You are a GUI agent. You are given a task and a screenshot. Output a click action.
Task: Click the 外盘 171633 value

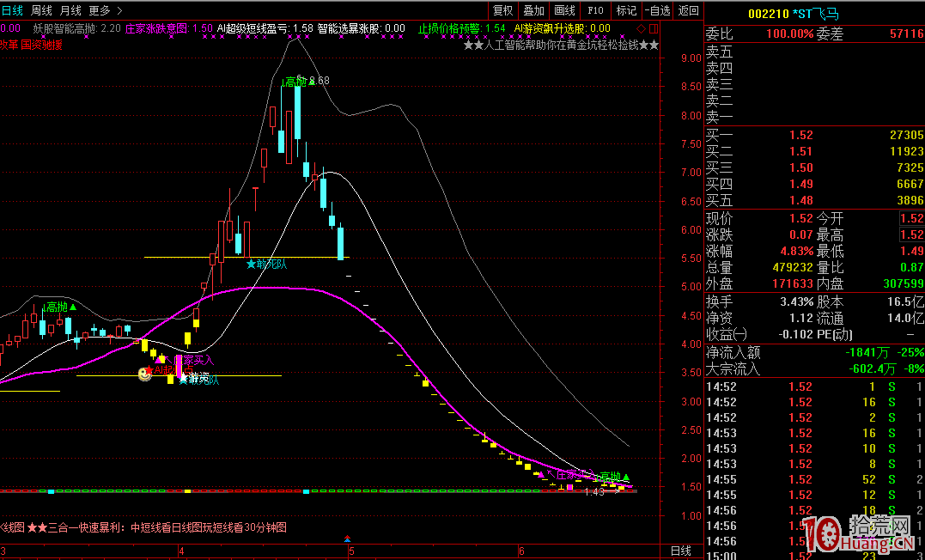pyautogui.click(x=793, y=283)
